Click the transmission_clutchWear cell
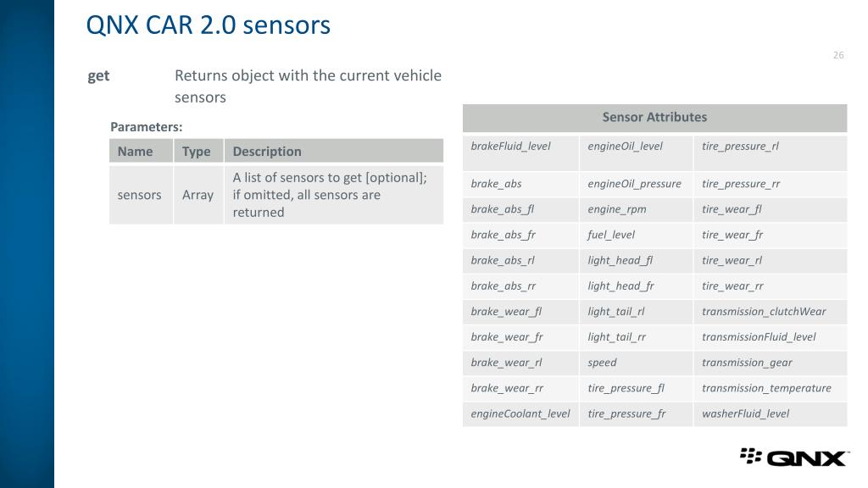Viewport: 868px width, 488px height. coord(770,312)
